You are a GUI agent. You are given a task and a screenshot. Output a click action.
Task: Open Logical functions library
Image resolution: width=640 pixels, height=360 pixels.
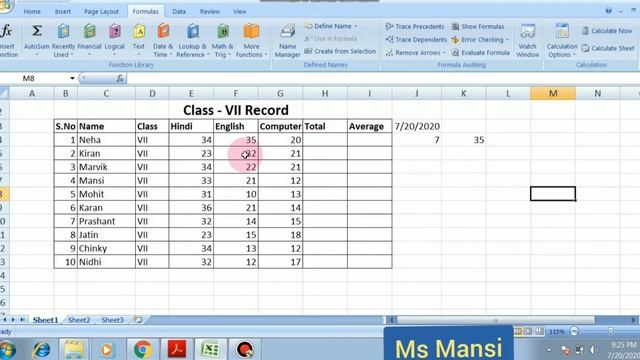pos(115,40)
